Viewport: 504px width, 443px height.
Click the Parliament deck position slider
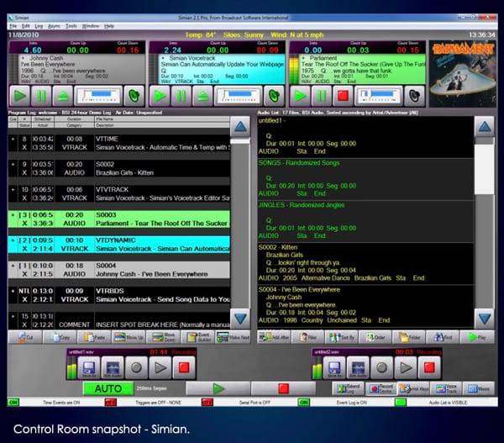coord(378,96)
